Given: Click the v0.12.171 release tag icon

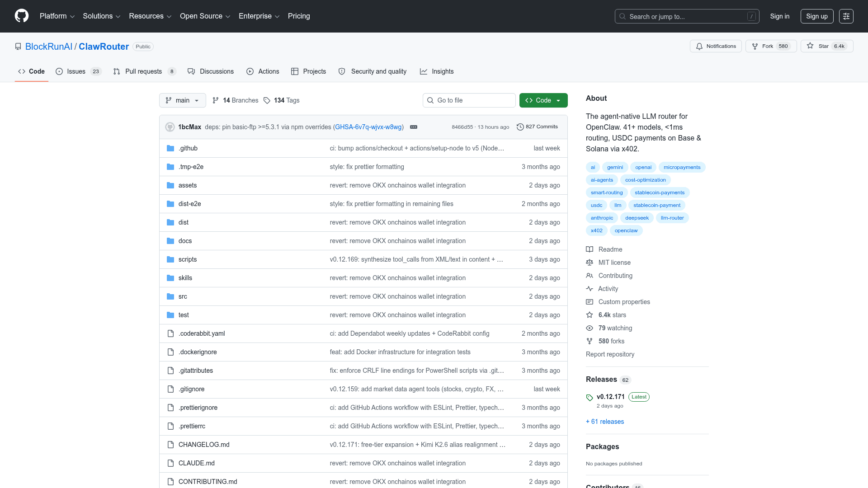Looking at the screenshot, I should (590, 398).
